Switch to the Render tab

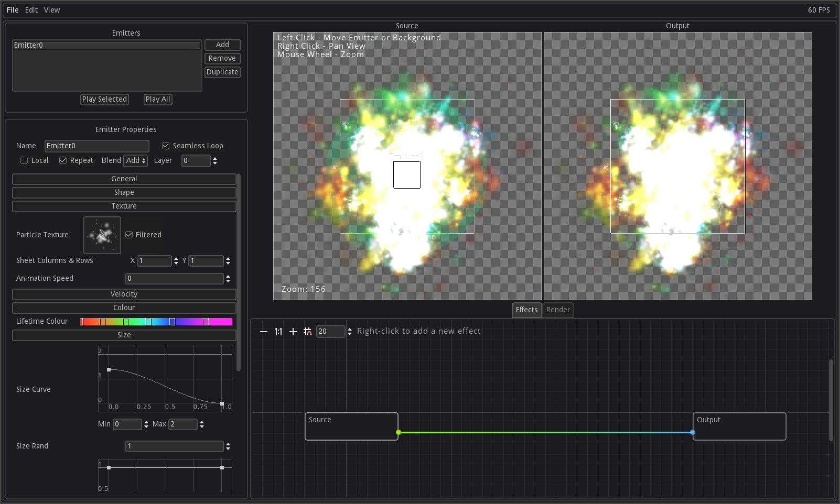click(558, 310)
